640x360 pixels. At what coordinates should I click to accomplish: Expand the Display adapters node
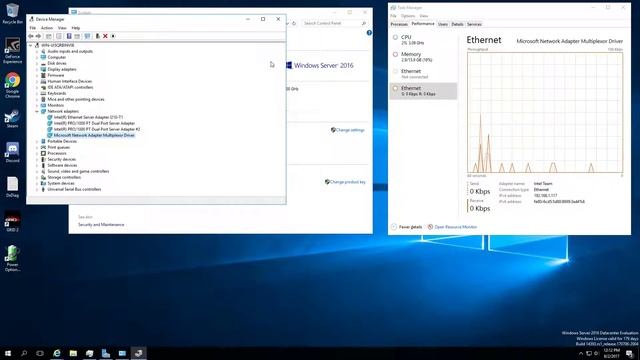coord(37,69)
